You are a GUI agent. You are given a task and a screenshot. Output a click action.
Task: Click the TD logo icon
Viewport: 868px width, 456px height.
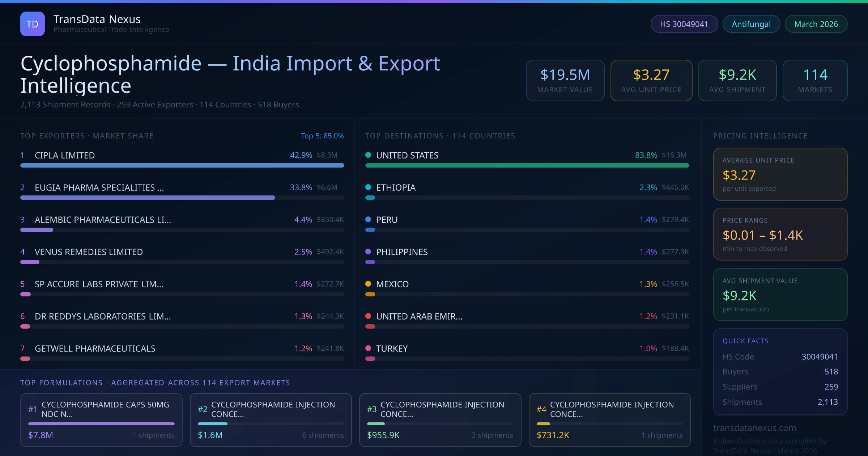pos(33,24)
